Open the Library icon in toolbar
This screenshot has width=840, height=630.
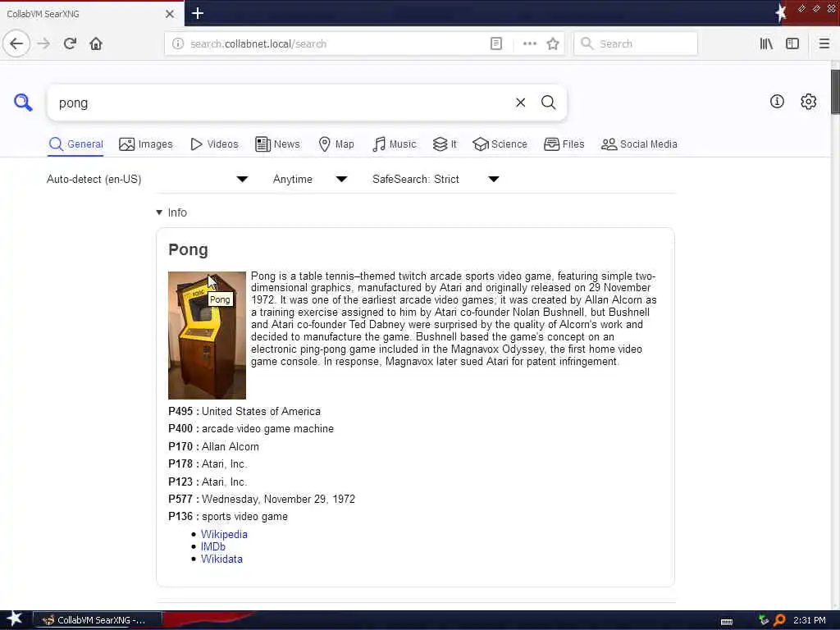(766, 44)
